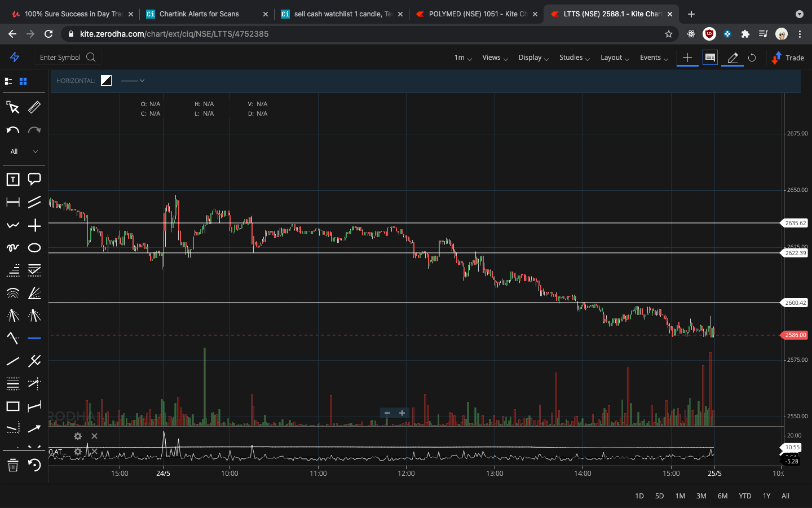Image resolution: width=812 pixels, height=508 pixels.
Task: Pick the ellipse drawing tool
Action: (34, 247)
